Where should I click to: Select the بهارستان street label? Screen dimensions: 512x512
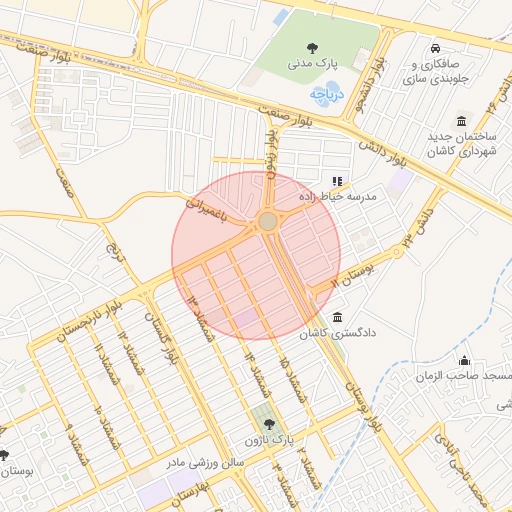pyautogui.click(x=191, y=494)
